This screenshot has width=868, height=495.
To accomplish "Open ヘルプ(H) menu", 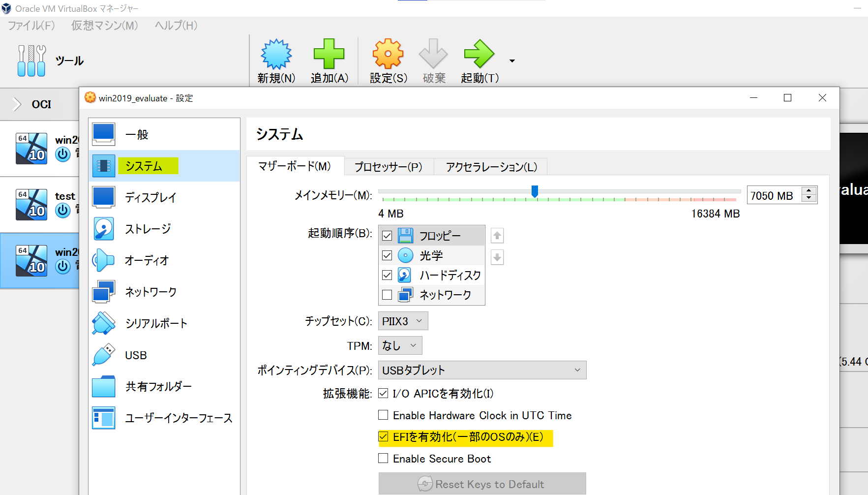I will tap(176, 26).
